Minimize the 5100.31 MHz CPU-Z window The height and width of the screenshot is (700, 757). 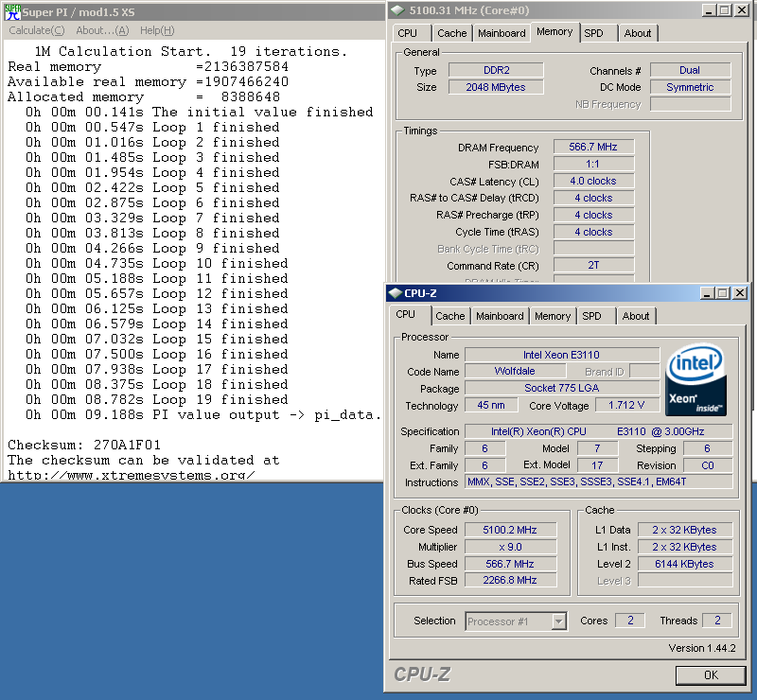tap(709, 10)
